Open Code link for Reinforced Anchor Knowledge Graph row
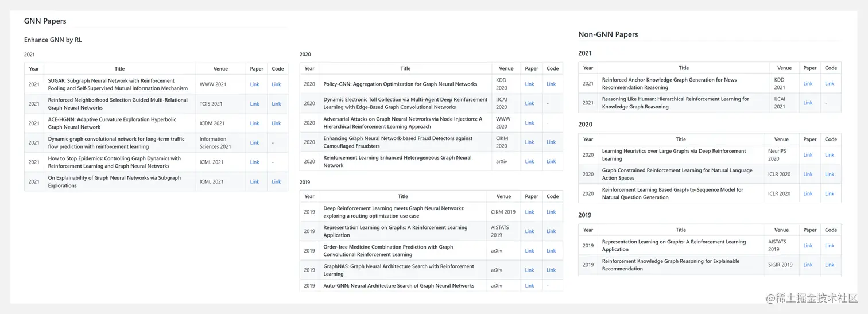 (830, 84)
